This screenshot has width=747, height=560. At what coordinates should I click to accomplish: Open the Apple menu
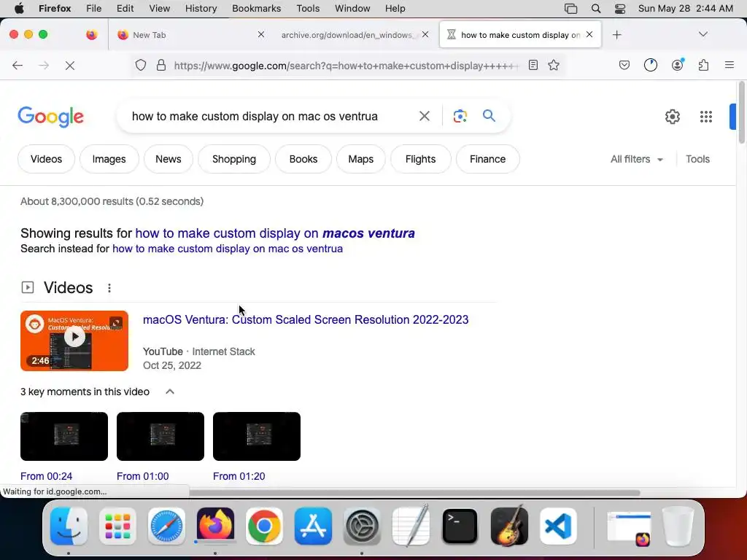point(19,9)
